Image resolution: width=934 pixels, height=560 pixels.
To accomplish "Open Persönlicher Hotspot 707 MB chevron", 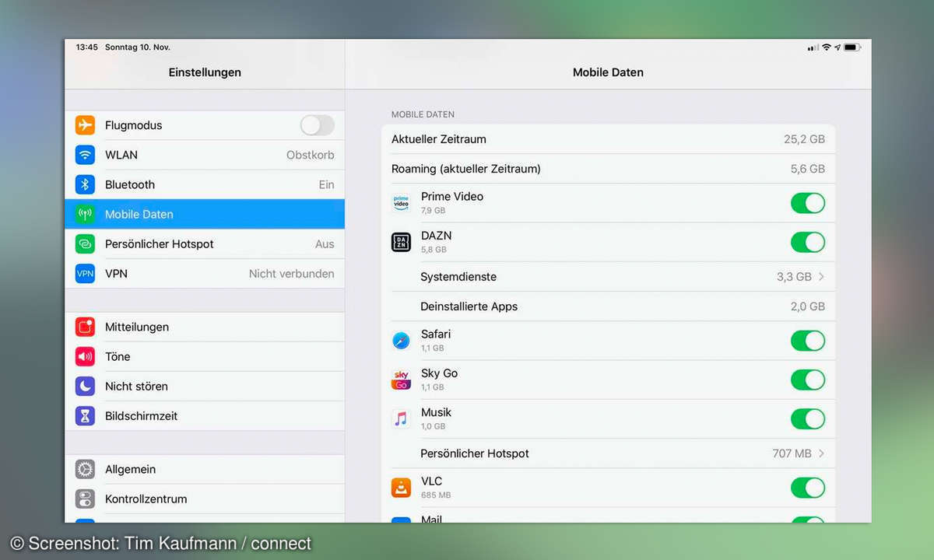I will click(821, 453).
